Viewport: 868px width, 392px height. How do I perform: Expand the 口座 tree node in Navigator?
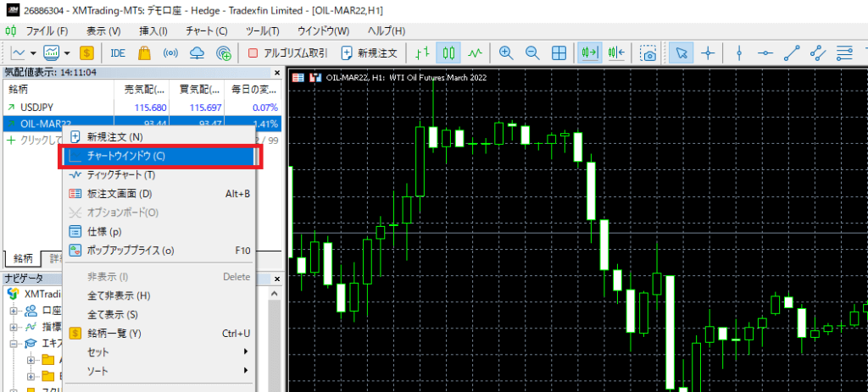(x=14, y=310)
